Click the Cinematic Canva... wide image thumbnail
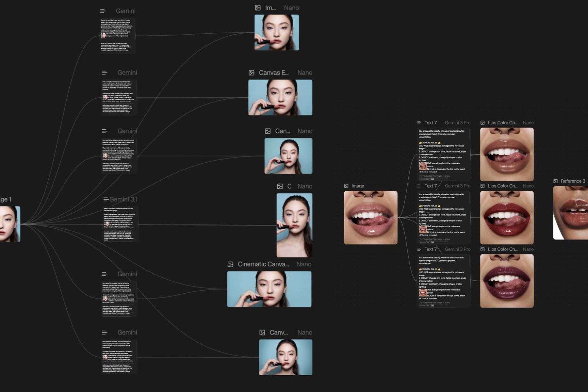 click(x=269, y=289)
